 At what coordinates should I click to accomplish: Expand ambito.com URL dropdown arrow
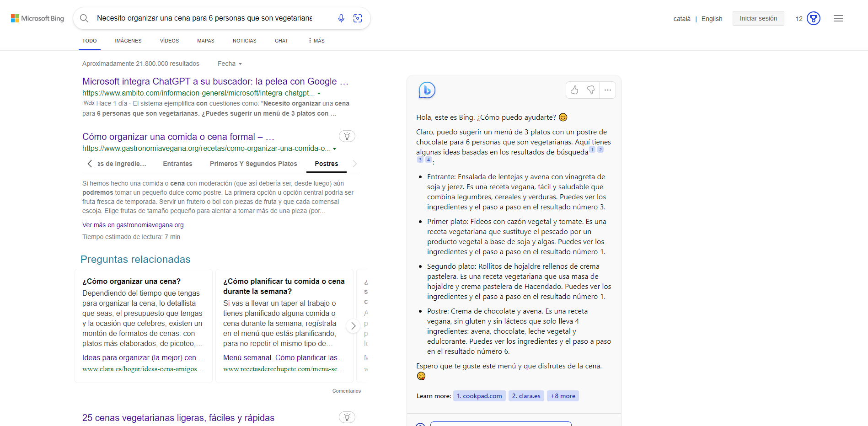[x=319, y=93]
